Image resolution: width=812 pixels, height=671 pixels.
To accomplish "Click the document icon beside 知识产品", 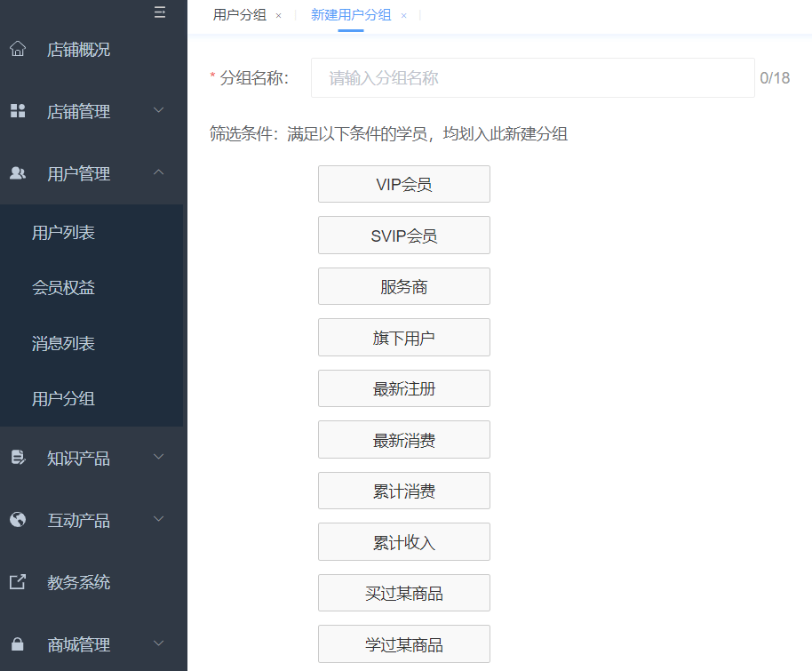I will click(x=18, y=458).
